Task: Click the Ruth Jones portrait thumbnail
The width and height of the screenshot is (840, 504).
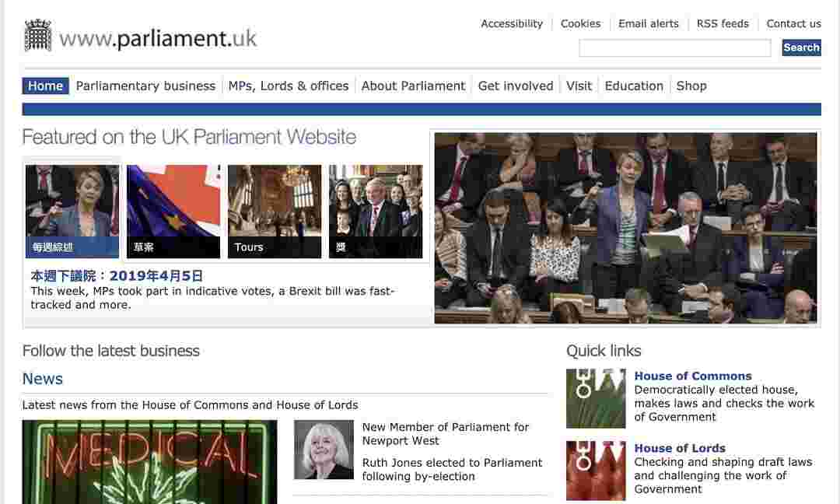Action: [x=324, y=450]
